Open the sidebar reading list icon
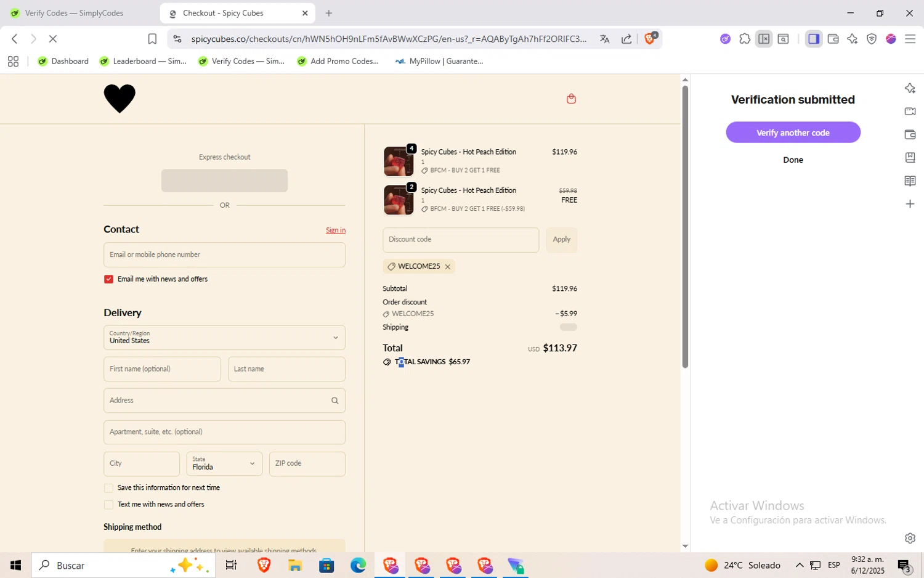Image resolution: width=924 pixels, height=578 pixels. (910, 181)
